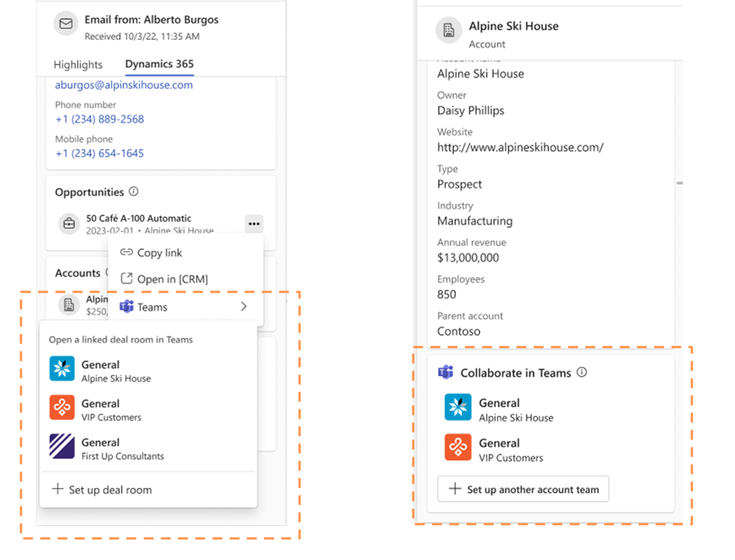
Task: Click the parent account Contoso
Action: click(x=459, y=331)
